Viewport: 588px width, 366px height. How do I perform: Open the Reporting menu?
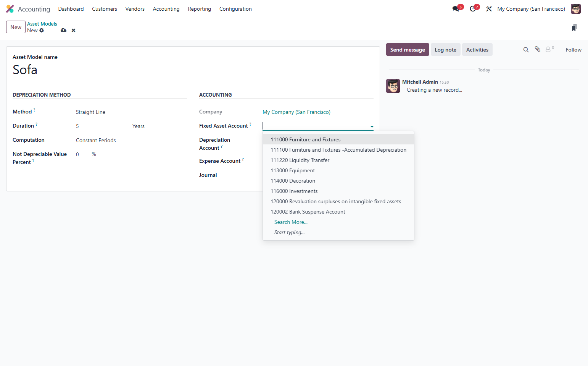tap(199, 9)
